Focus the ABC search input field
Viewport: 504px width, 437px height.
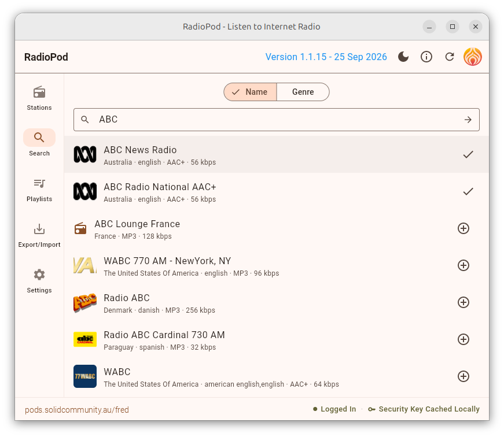[277, 120]
